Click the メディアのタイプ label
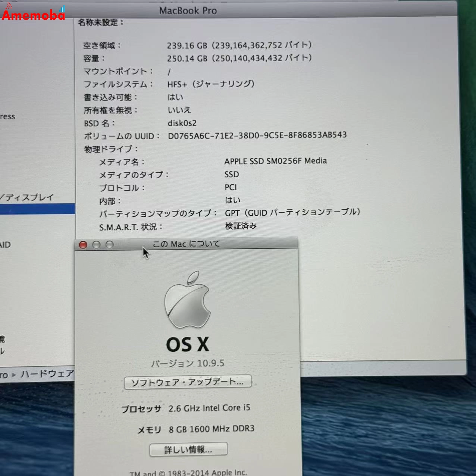The width and height of the screenshot is (476, 476). (134, 175)
